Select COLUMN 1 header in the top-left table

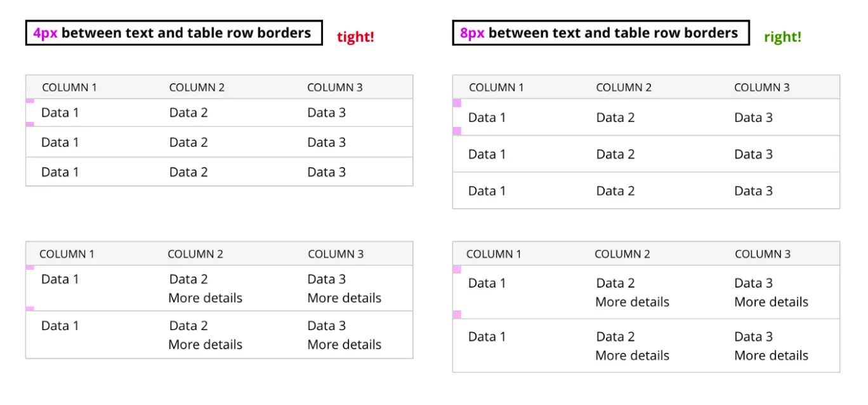[69, 88]
